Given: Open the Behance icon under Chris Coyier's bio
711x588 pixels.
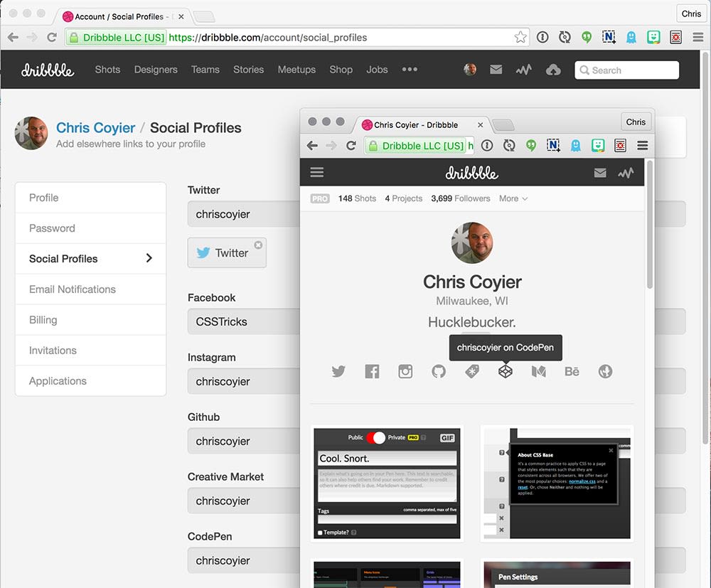Looking at the screenshot, I should coord(572,370).
